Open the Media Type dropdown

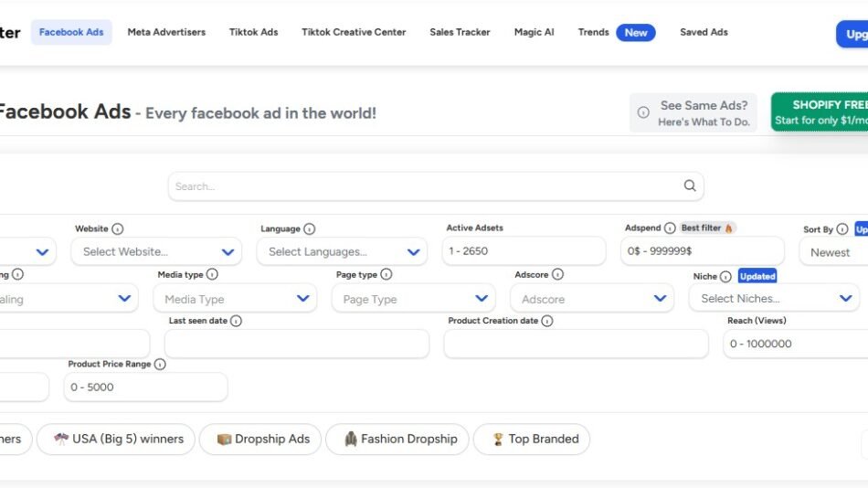click(237, 299)
